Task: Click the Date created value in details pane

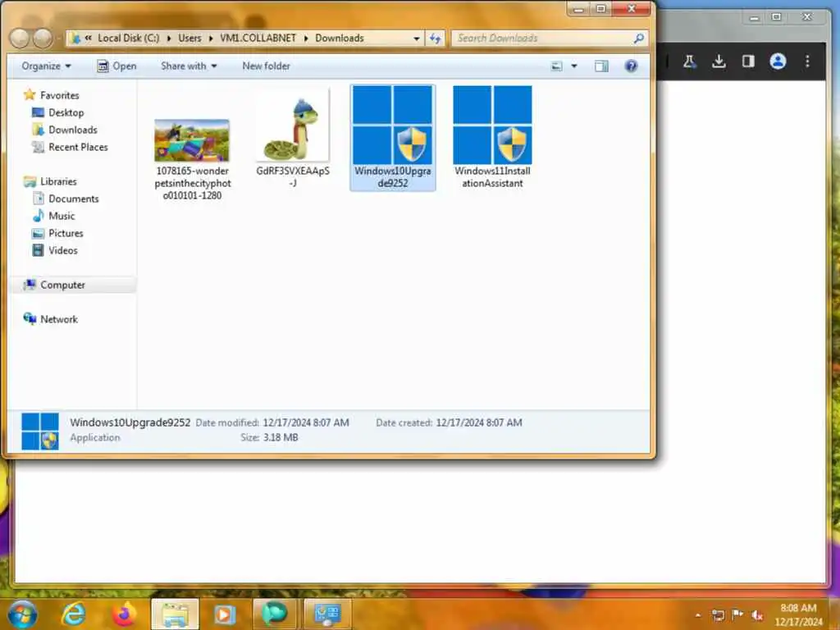Action: pyautogui.click(x=479, y=422)
